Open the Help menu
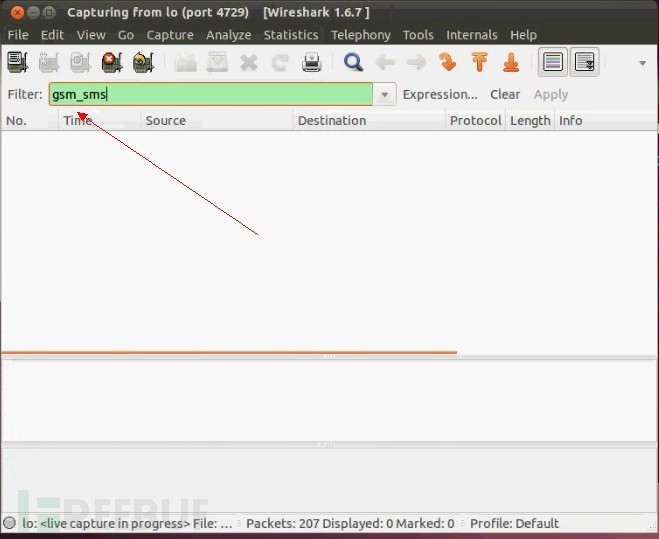This screenshot has width=659, height=539. pos(523,35)
